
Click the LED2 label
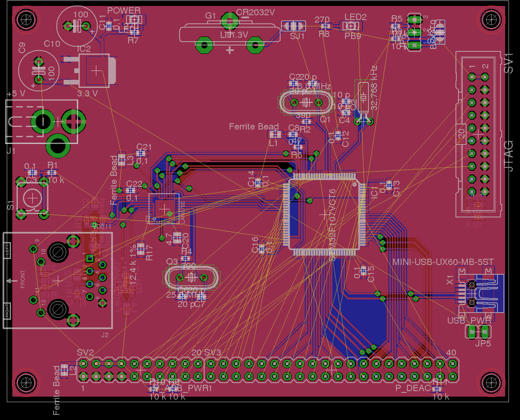pyautogui.click(x=355, y=17)
